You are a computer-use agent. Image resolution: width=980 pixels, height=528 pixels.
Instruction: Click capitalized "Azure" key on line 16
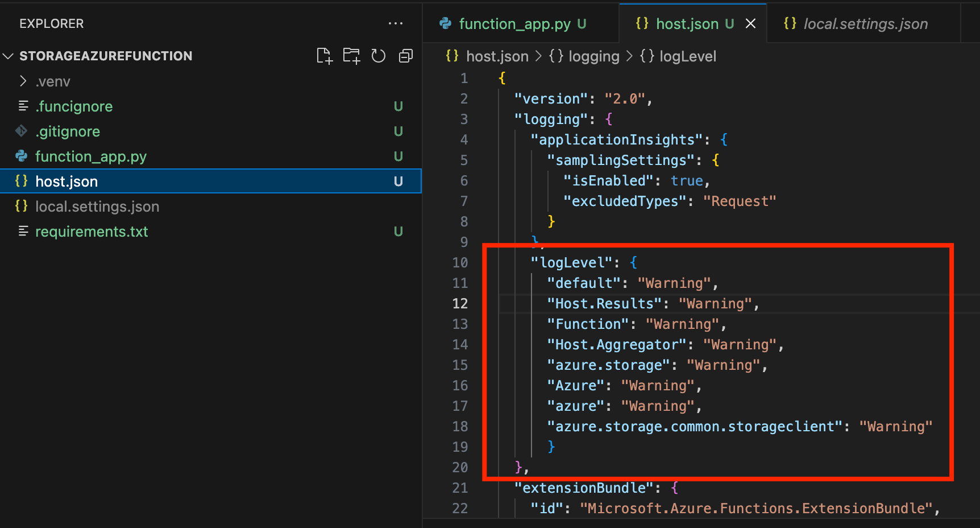[576, 385]
